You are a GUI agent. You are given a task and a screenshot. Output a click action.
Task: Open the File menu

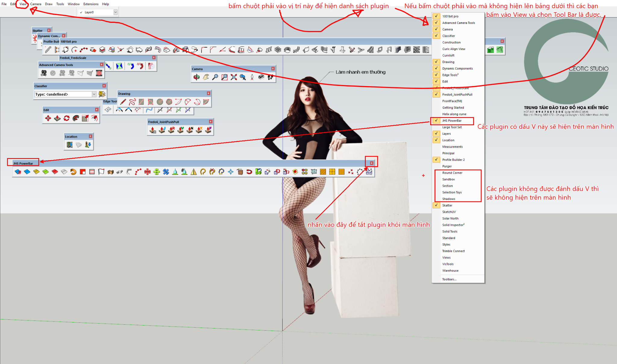tap(4, 4)
